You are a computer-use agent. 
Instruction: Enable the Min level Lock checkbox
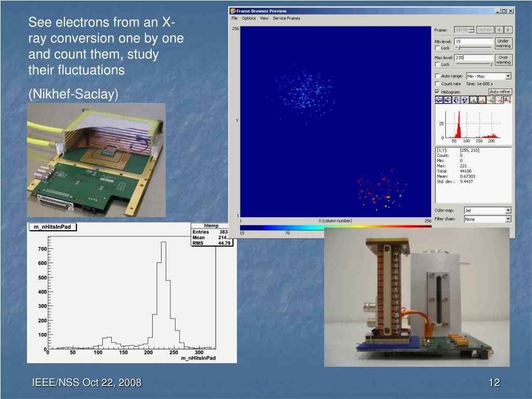tap(437, 48)
